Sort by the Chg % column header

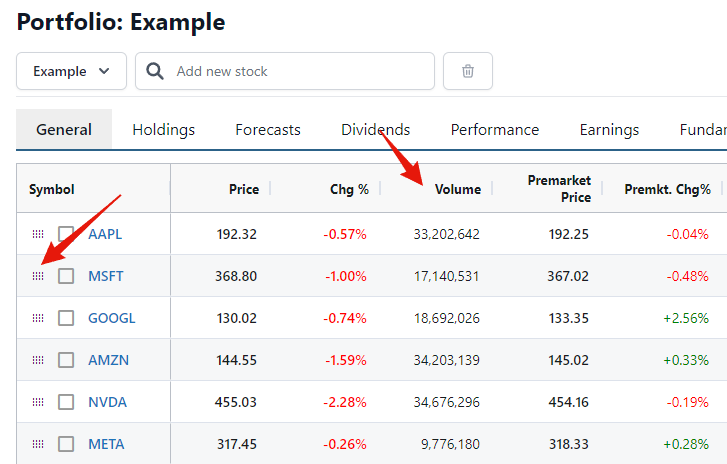349,189
